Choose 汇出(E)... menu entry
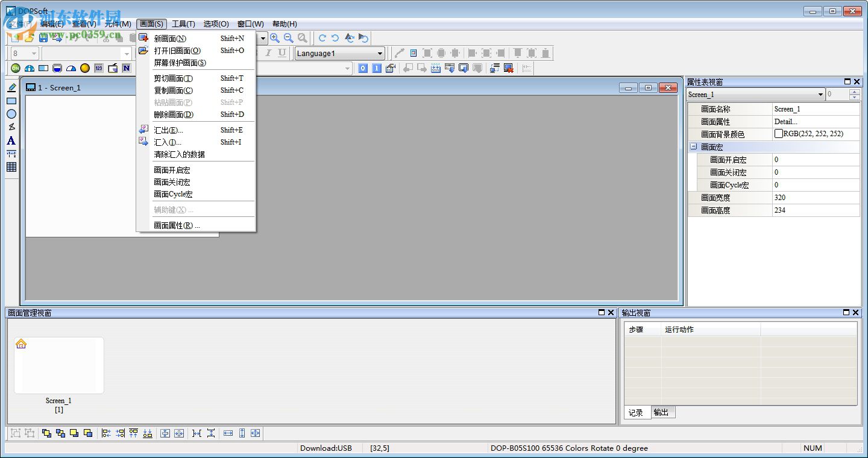Viewport: 868px width, 458px height. click(197, 130)
